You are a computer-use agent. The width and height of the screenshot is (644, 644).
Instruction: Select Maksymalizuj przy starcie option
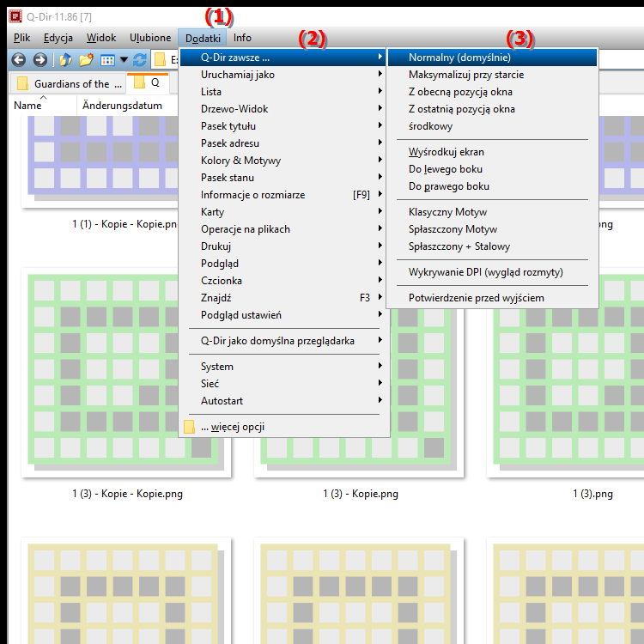click(x=492, y=75)
